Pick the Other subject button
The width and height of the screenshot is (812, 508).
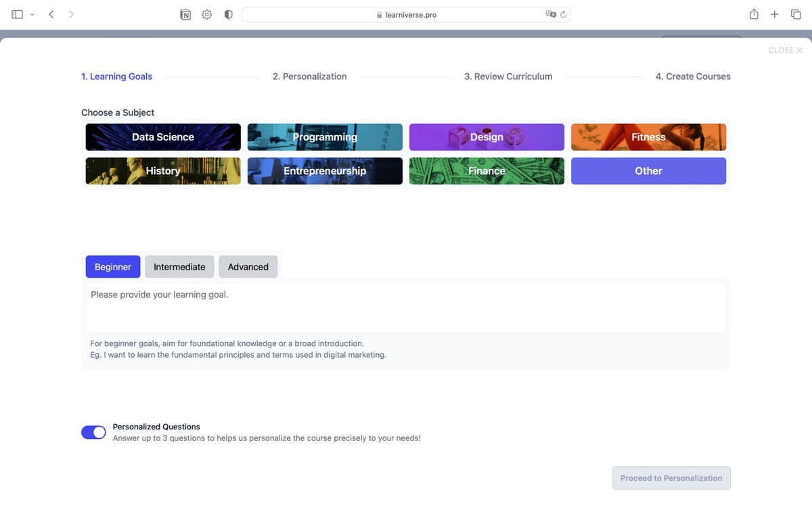click(648, 171)
